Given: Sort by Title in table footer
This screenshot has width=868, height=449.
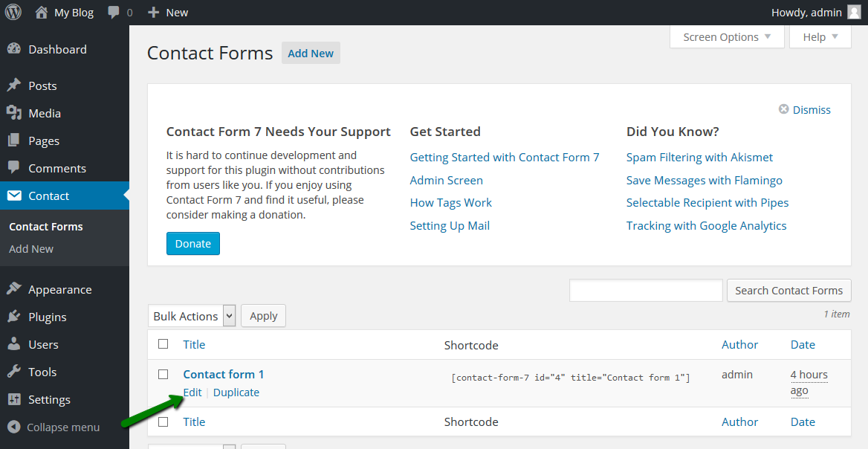Looking at the screenshot, I should click(194, 422).
